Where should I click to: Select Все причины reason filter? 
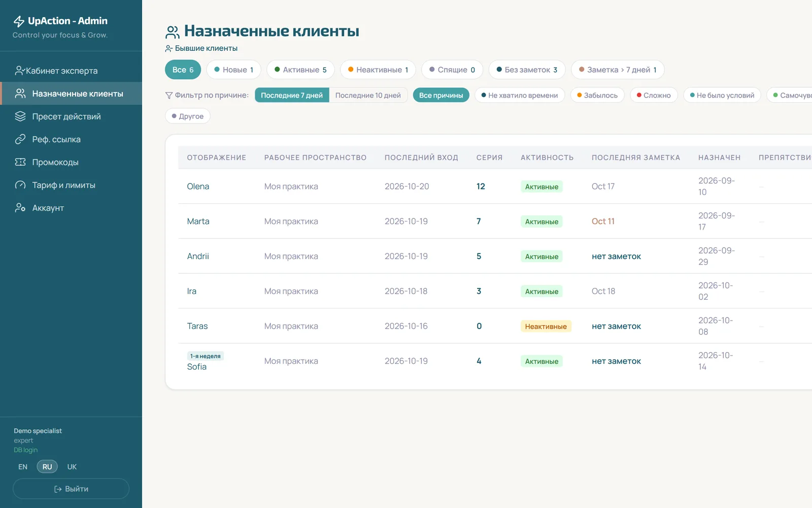point(441,96)
